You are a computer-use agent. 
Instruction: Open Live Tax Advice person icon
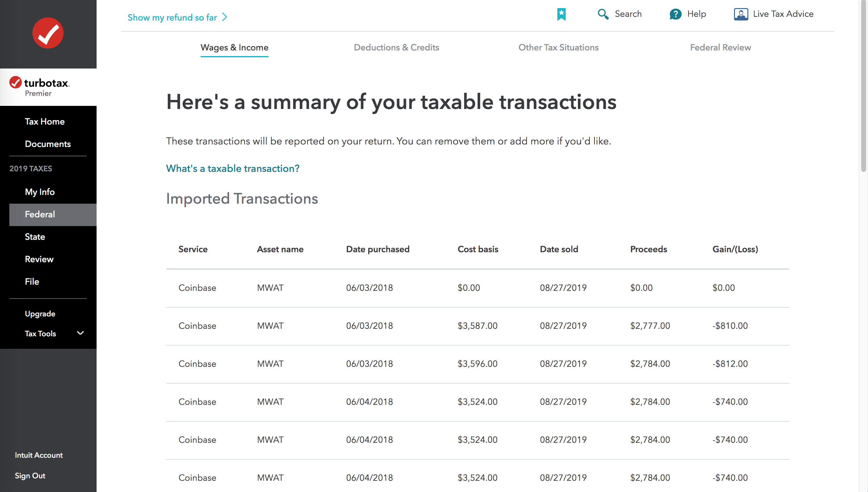(741, 14)
